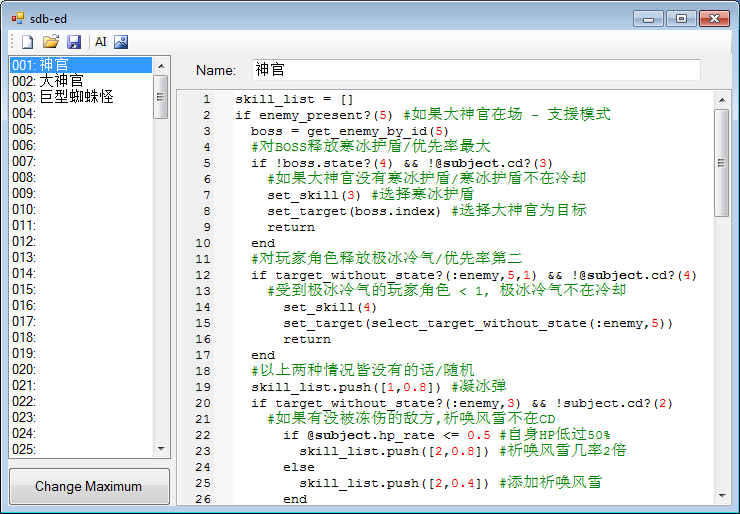This screenshot has width=740, height=514.
Task: Click the code editor scroll down arrow
Action: (x=722, y=496)
